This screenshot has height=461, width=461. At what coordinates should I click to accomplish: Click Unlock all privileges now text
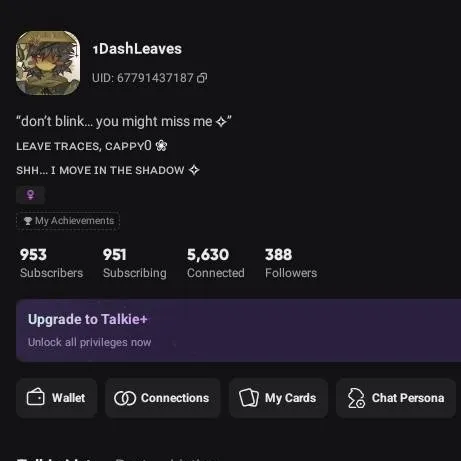pos(90,342)
